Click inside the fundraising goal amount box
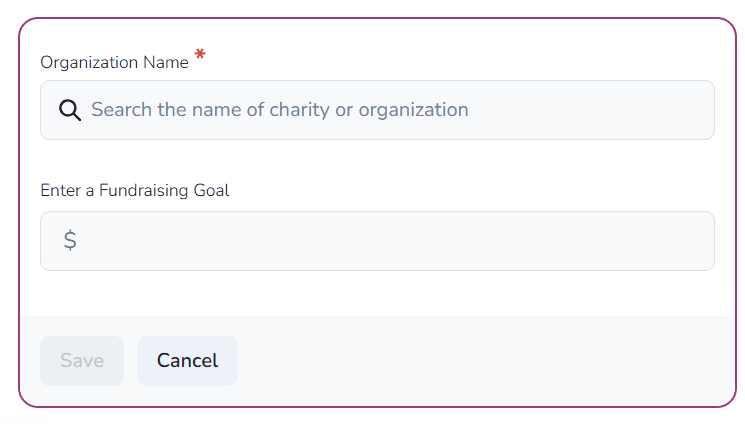The height and width of the screenshot is (424, 745). [400, 241]
